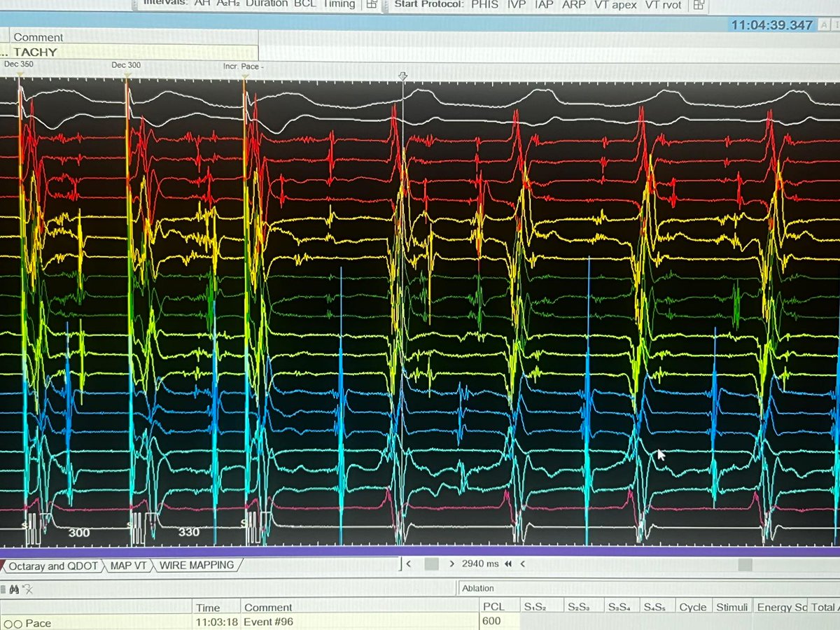Click the timestamp display 11:04:39.347
Screen dimensions: 840x630
click(772, 25)
